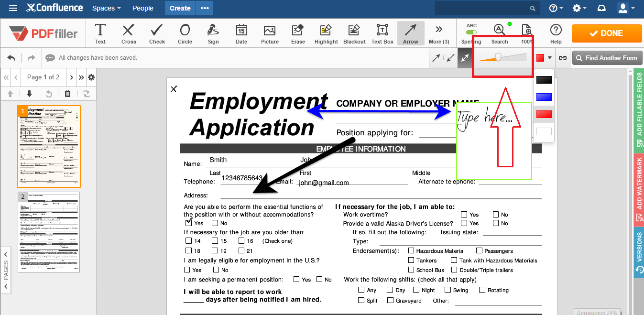The width and height of the screenshot is (644, 315).
Task: Click the link chain icon
Action: tap(563, 58)
